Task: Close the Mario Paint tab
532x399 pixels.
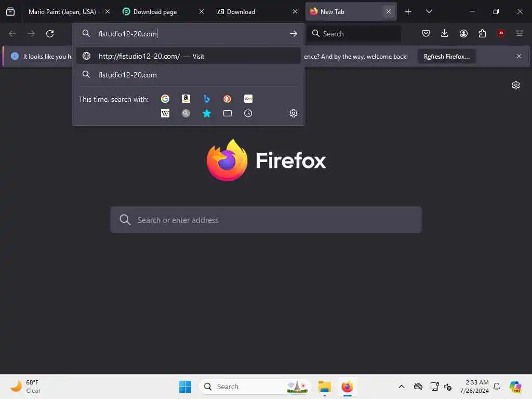Action: (x=108, y=11)
